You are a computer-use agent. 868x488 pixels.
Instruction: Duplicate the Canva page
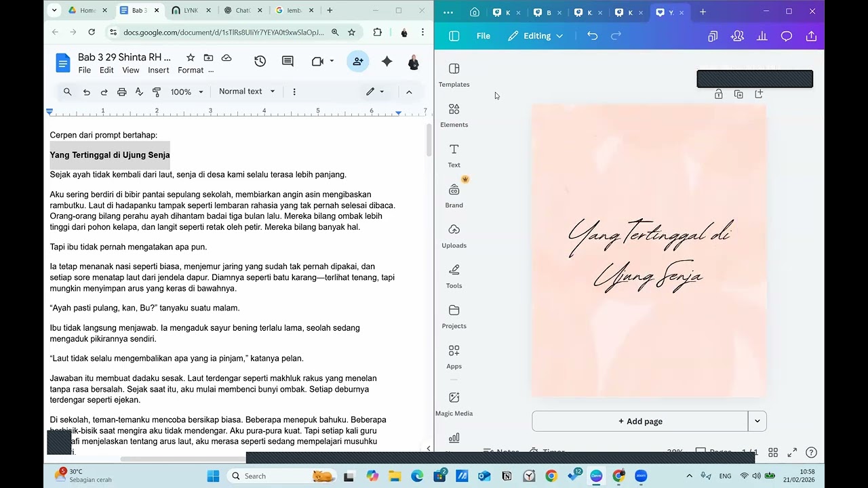738,94
